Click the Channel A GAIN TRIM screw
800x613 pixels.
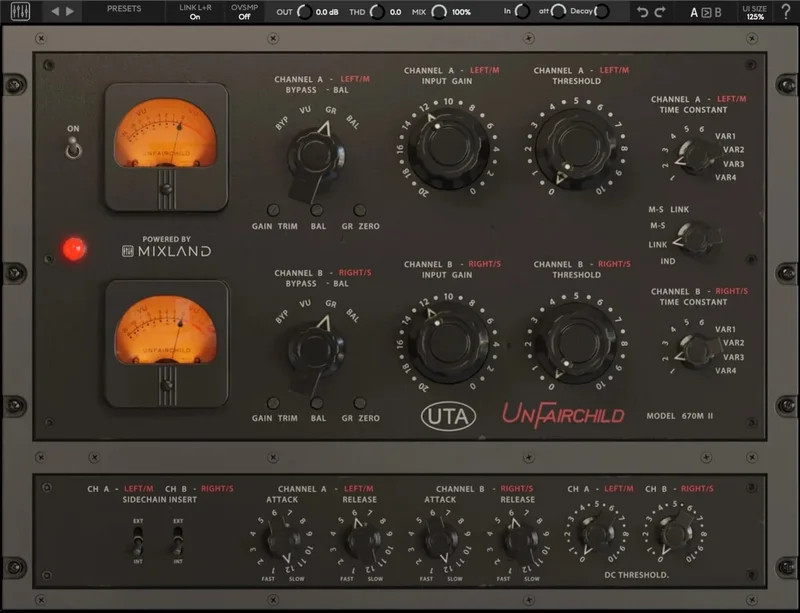tap(273, 210)
